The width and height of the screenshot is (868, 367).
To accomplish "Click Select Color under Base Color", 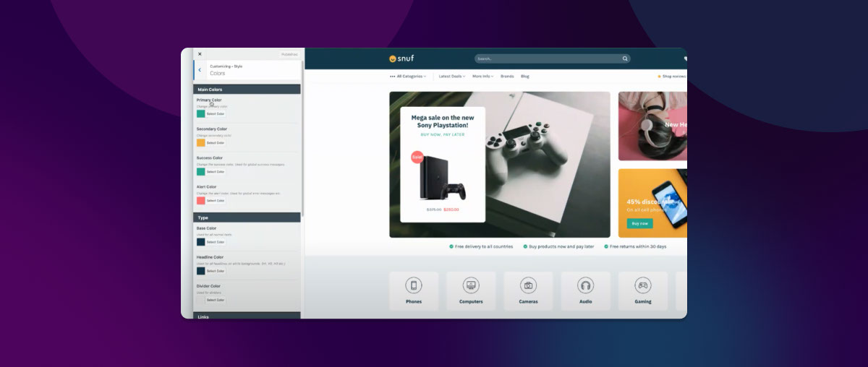I will coord(216,242).
